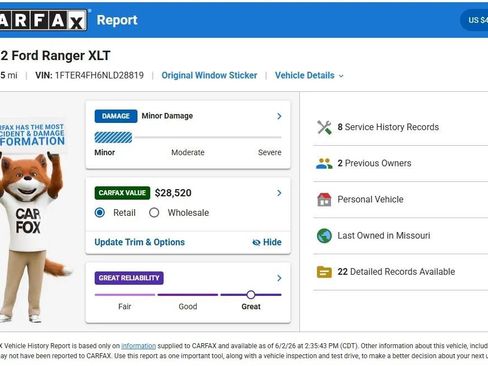Image resolution: width=488 pixels, height=366 pixels.
Task: Click Personal Vehicle text
Action: [370, 199]
